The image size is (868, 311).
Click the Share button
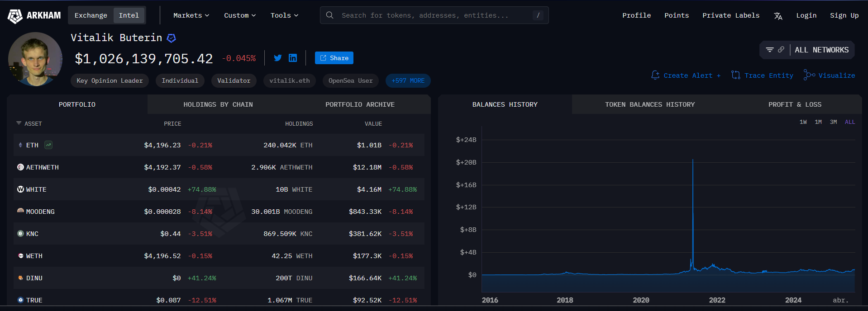tap(334, 58)
